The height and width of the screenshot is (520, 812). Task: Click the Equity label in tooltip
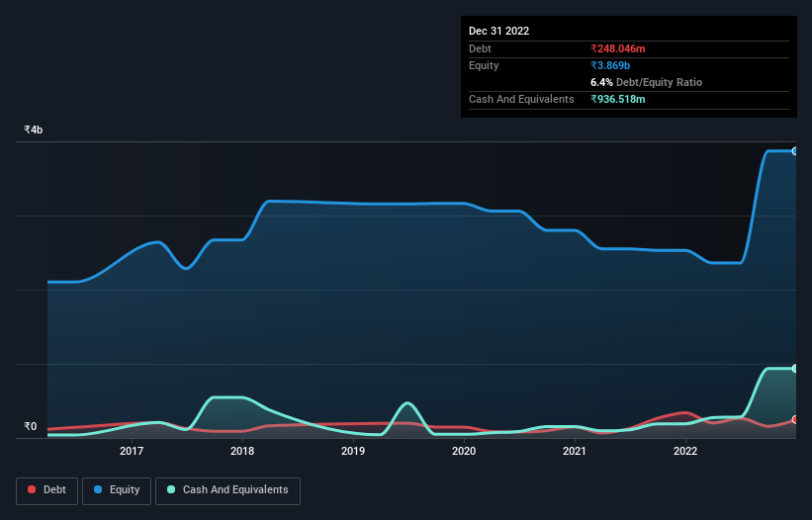tap(484, 65)
